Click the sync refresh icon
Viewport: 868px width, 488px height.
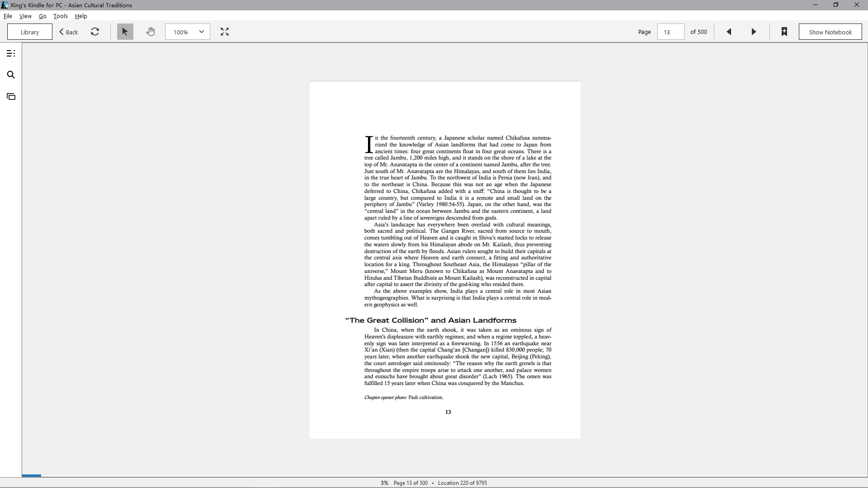pos(95,32)
